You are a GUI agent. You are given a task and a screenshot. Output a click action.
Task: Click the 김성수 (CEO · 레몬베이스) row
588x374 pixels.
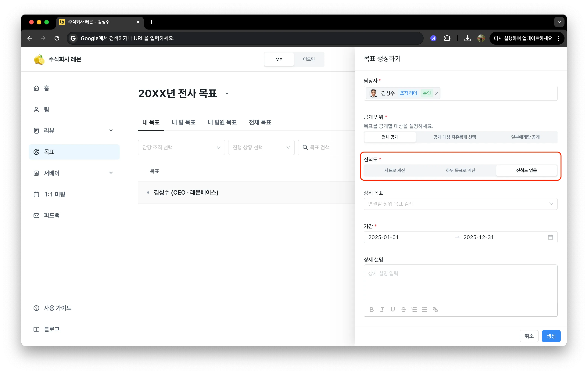[x=246, y=192]
